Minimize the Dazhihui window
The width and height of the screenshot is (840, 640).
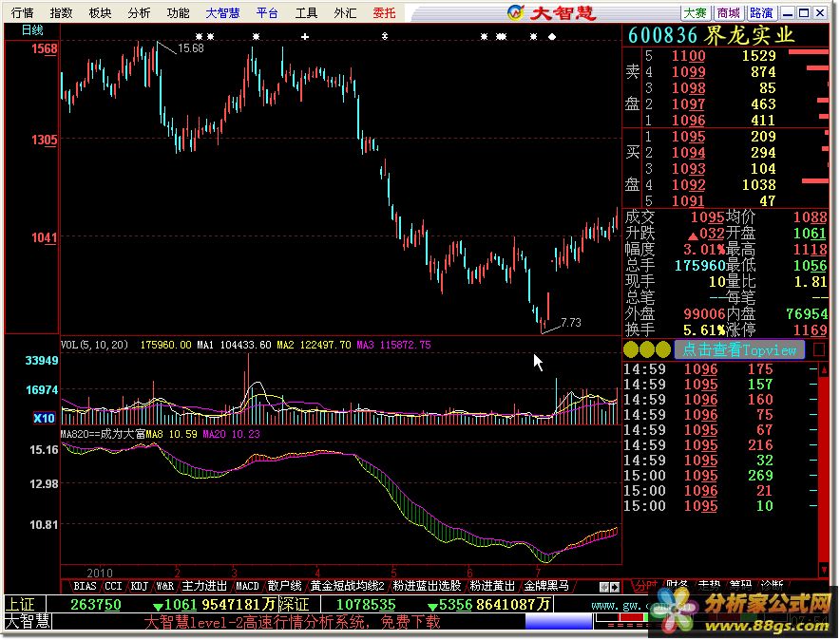pos(788,13)
